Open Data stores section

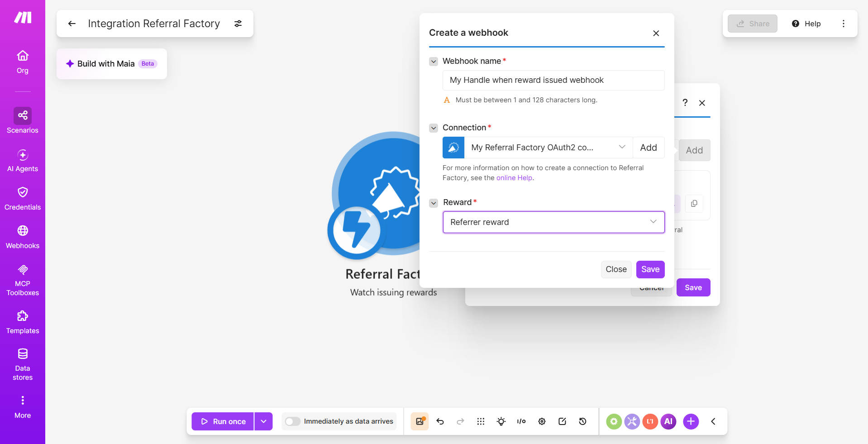coord(23,365)
